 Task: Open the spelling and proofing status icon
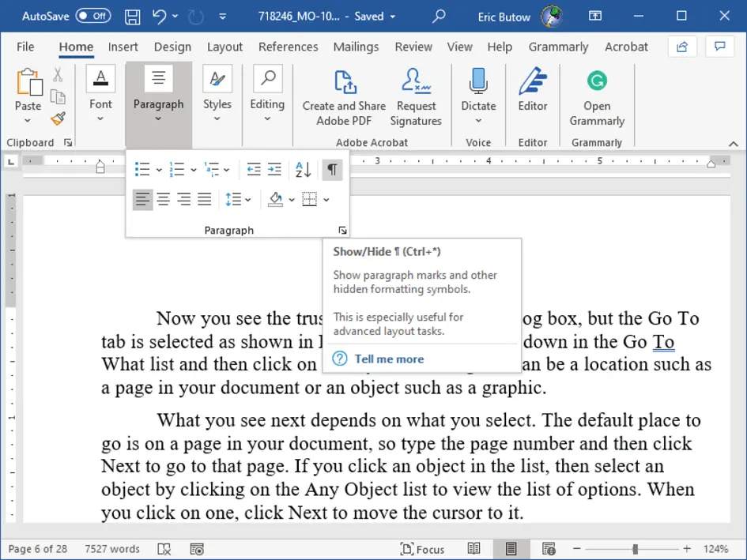[x=164, y=549]
